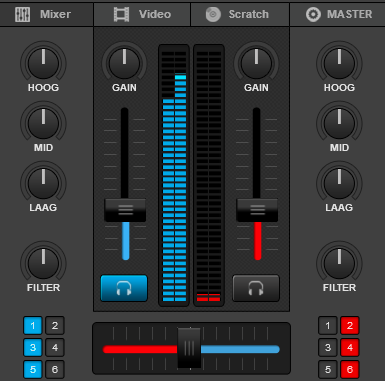
Task: Toggle the left deck headphone cue button
Action: pyautogui.click(x=124, y=288)
